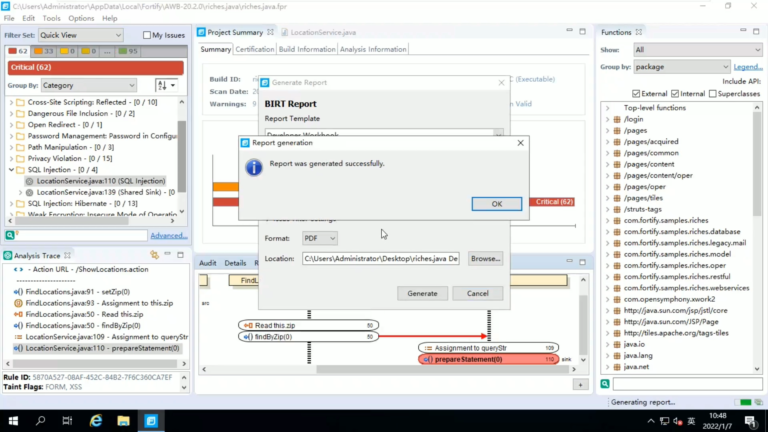The width and height of the screenshot is (768, 432).
Task: Expand Cross-Site Scripting: Reflected folder
Action: 11,102
